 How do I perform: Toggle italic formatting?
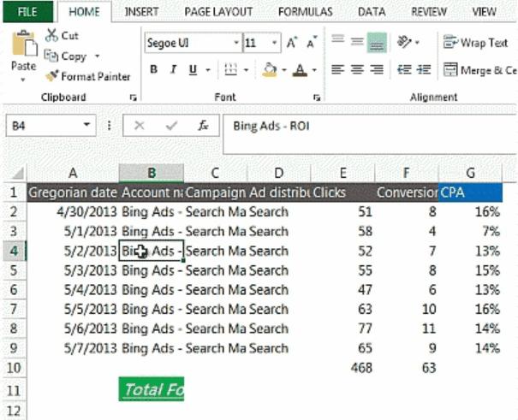pyautogui.click(x=173, y=69)
